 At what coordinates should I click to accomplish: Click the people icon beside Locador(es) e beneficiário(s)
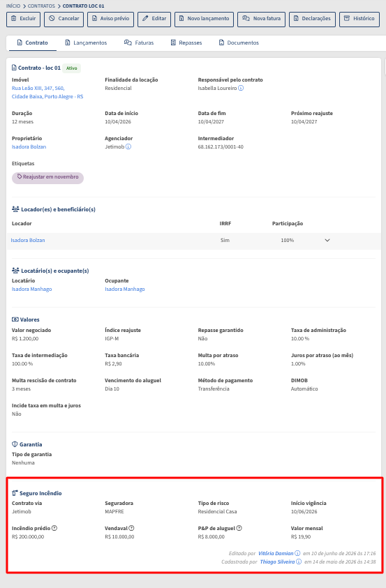(15, 209)
